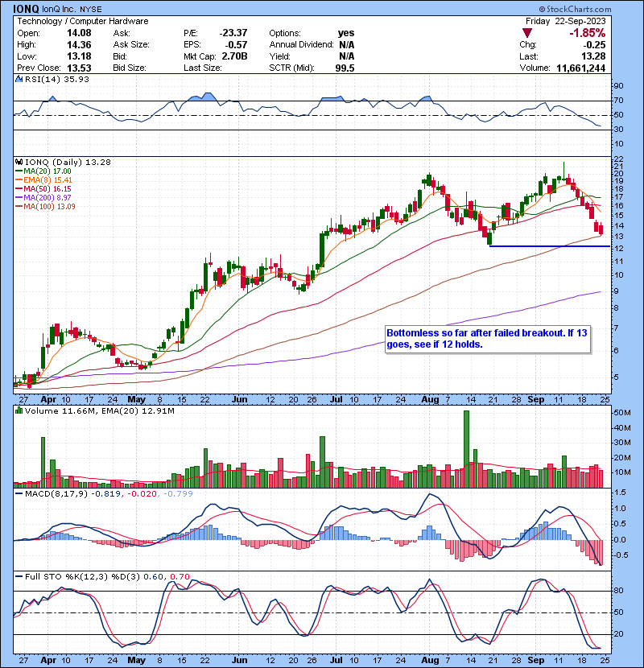Select the MA(50) 16.15 legend entry
The width and height of the screenshot is (644, 668).
pyautogui.click(x=43, y=188)
